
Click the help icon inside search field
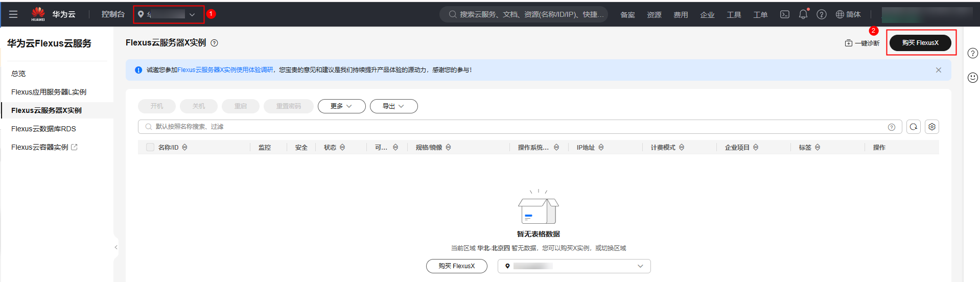click(x=892, y=127)
